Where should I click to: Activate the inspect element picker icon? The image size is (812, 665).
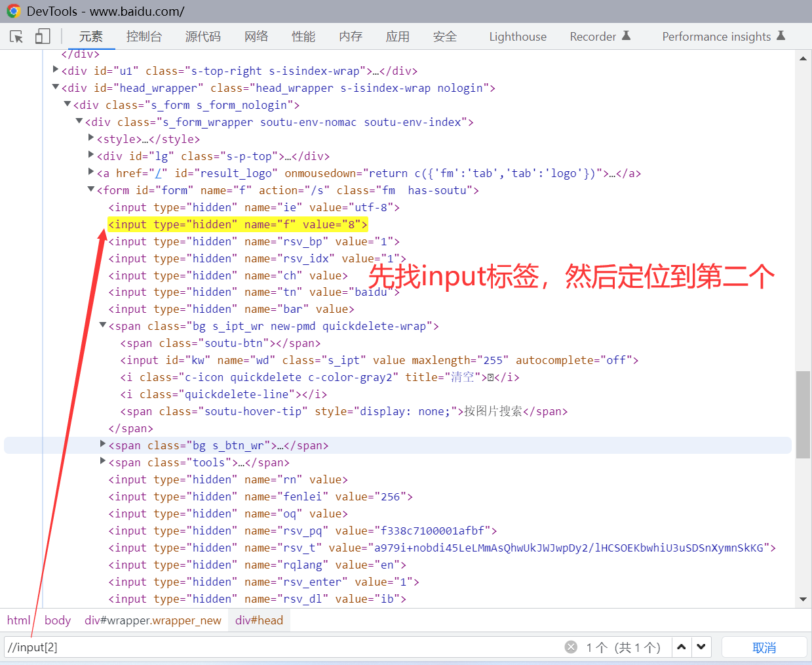tap(16, 37)
